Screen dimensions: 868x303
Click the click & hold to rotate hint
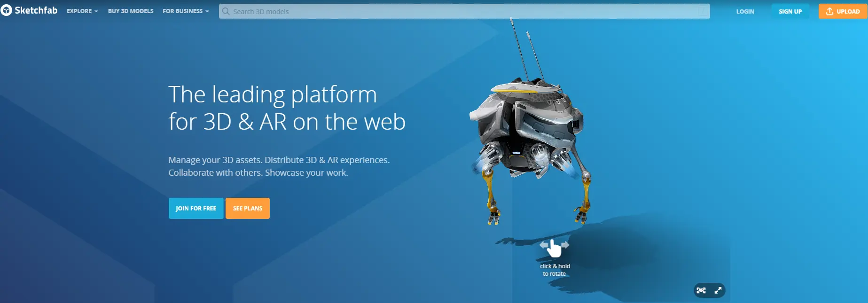tap(555, 258)
